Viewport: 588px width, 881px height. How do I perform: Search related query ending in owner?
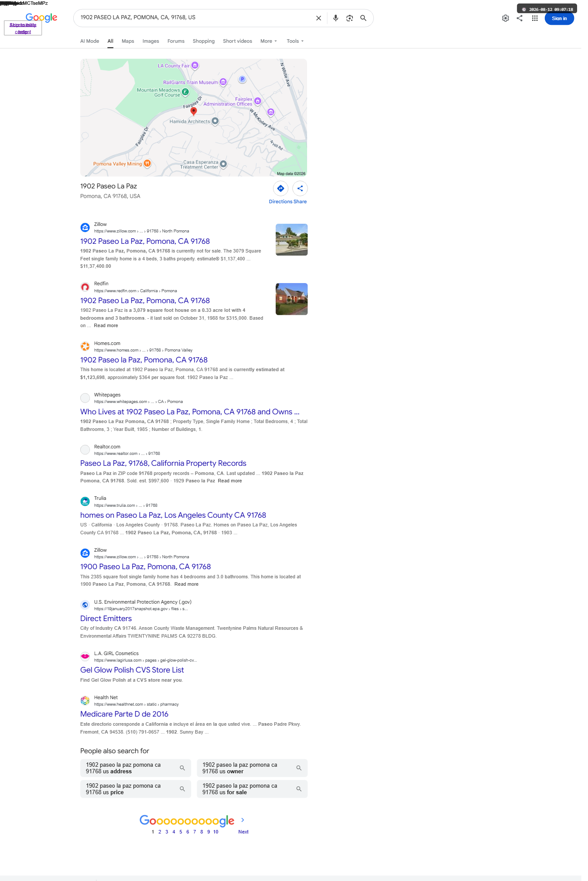252,768
